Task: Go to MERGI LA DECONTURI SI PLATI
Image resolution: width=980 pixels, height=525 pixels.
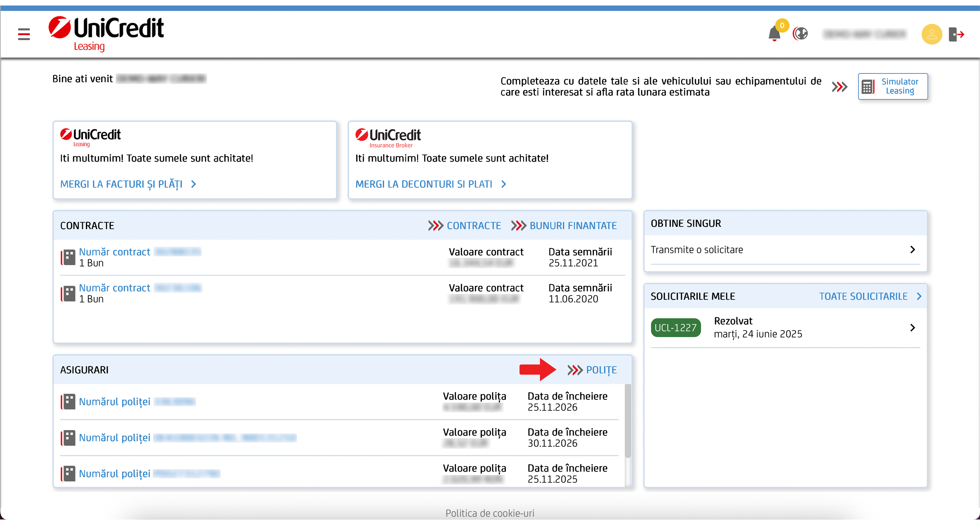Action: pyautogui.click(x=424, y=184)
